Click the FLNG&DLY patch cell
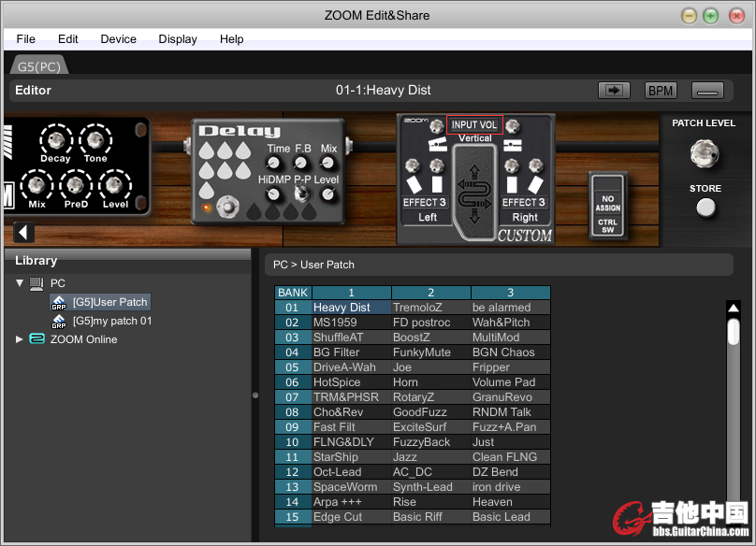The image size is (756, 546). coord(352,442)
